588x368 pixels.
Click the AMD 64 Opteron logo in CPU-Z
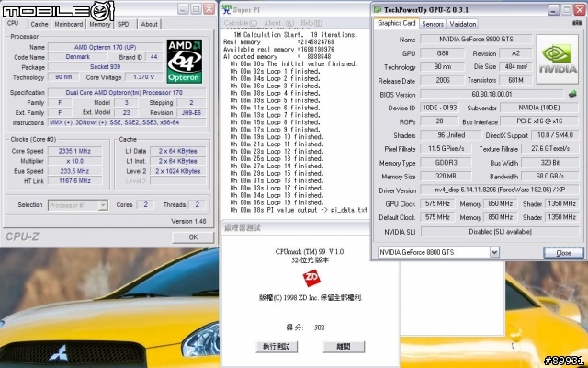[x=185, y=62]
